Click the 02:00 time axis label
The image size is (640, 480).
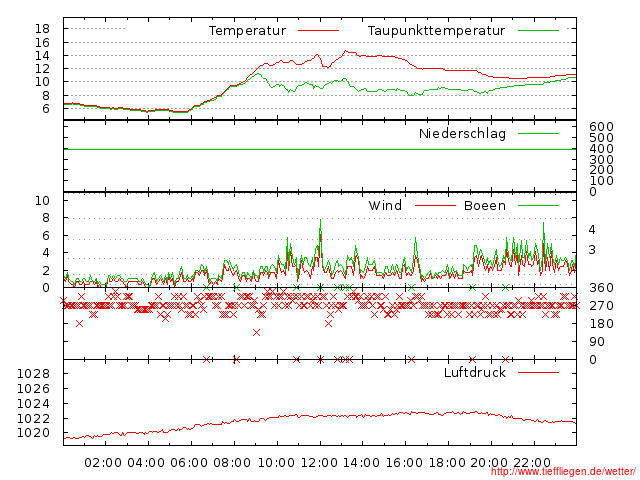pyautogui.click(x=103, y=463)
